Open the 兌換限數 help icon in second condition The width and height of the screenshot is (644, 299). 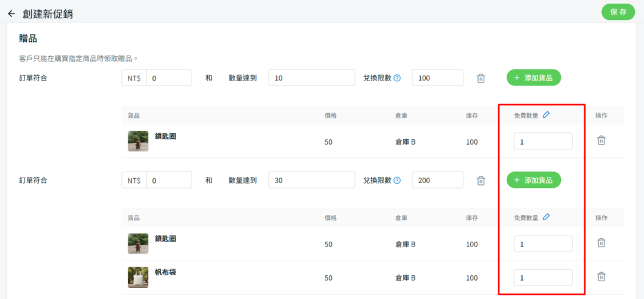pos(397,181)
